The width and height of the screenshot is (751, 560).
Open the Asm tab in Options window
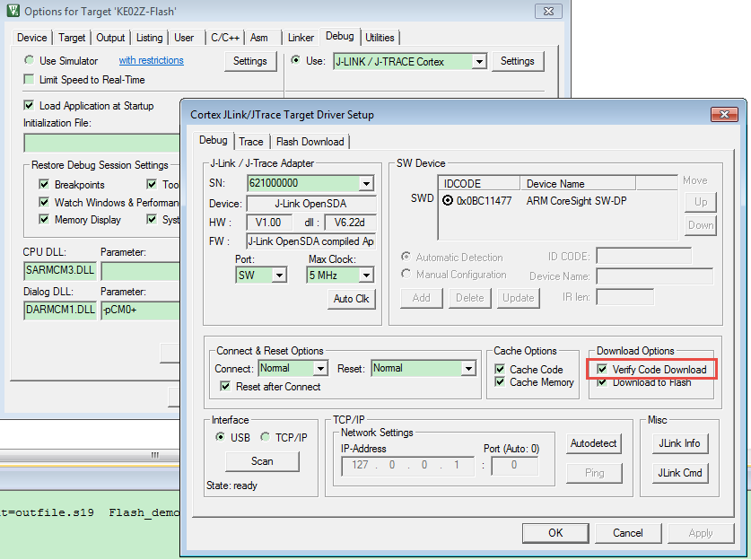259,38
